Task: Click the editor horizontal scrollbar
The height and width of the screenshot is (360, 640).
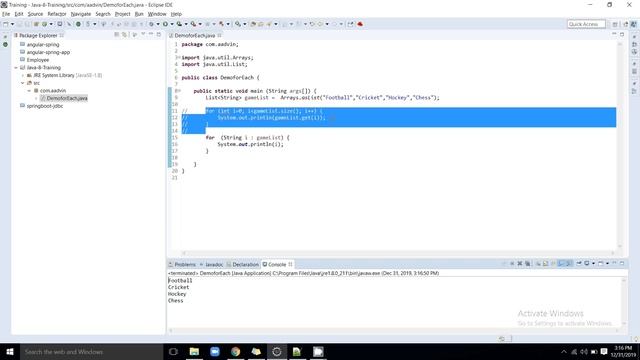Action: (398, 253)
